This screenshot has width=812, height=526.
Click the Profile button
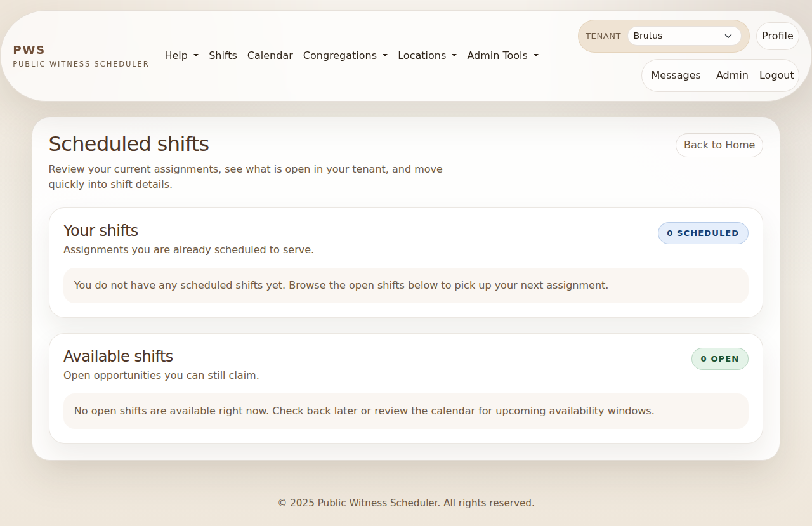pos(777,36)
